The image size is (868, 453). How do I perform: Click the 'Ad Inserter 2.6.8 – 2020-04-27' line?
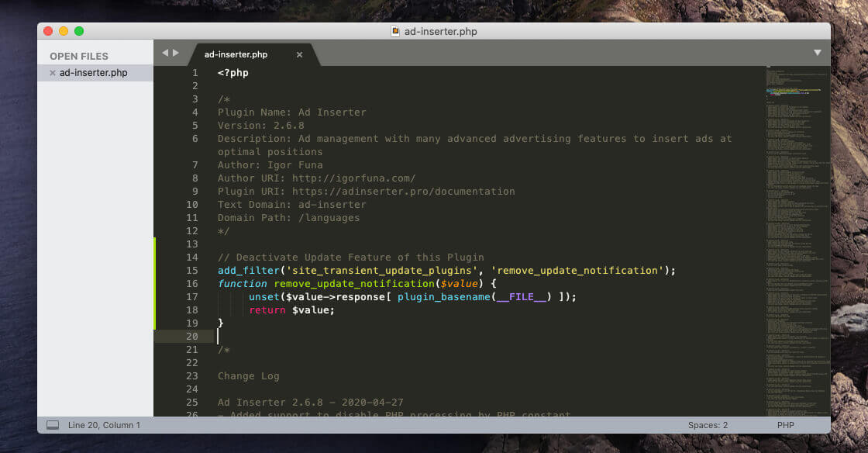pyautogui.click(x=311, y=402)
